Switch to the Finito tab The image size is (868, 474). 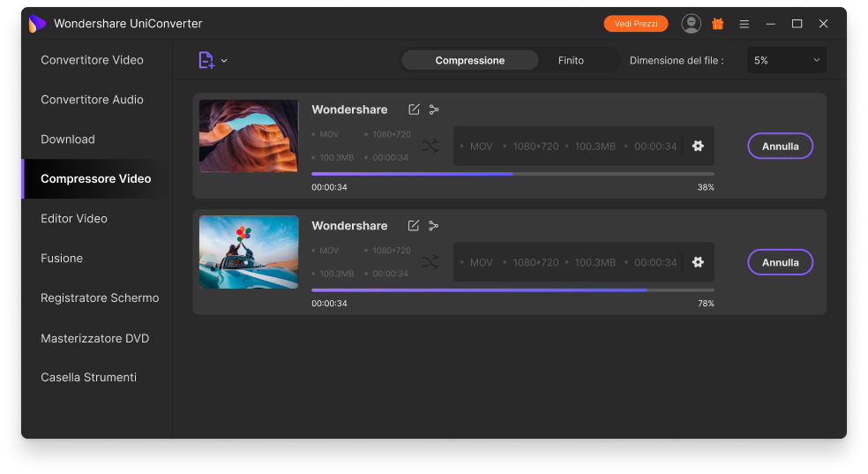point(571,60)
